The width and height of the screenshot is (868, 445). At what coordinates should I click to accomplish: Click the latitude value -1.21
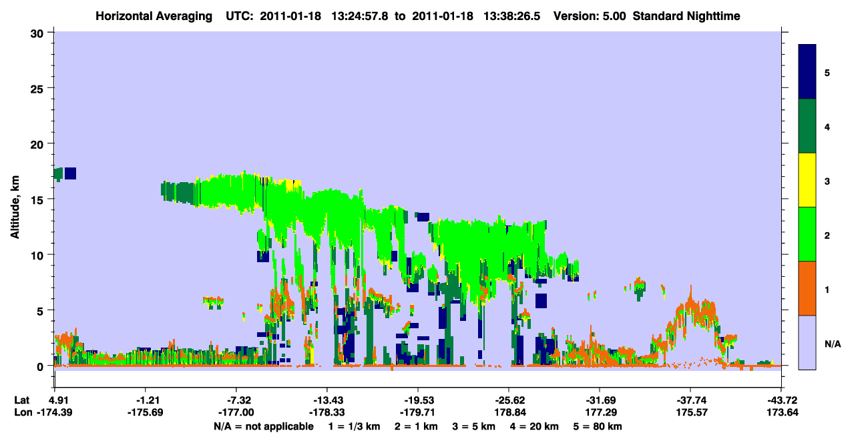(145, 400)
